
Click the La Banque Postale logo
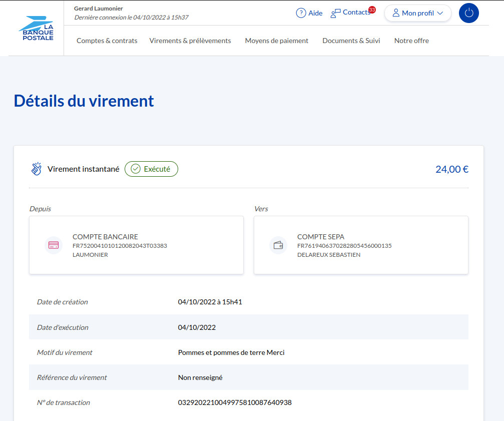pyautogui.click(x=36, y=29)
